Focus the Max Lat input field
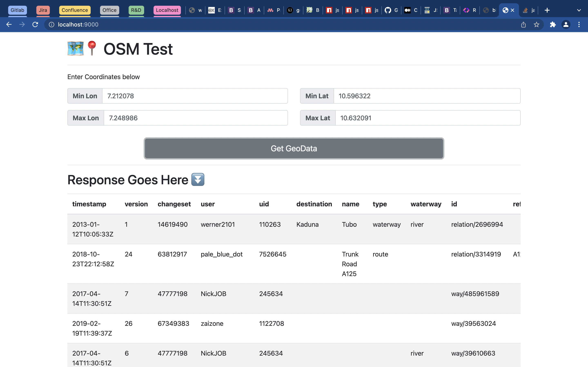The height and width of the screenshot is (367, 588). pyautogui.click(x=427, y=118)
